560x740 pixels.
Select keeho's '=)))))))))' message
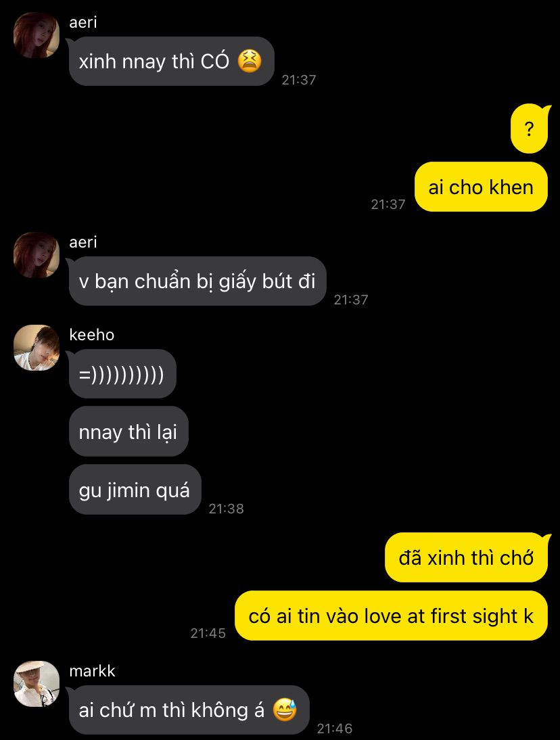click(x=122, y=374)
